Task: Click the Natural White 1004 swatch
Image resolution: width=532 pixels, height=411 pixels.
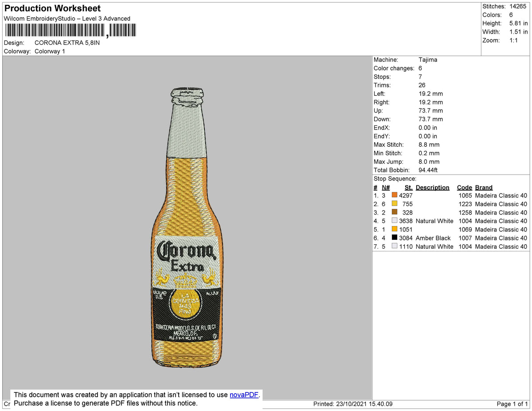Action: point(394,221)
